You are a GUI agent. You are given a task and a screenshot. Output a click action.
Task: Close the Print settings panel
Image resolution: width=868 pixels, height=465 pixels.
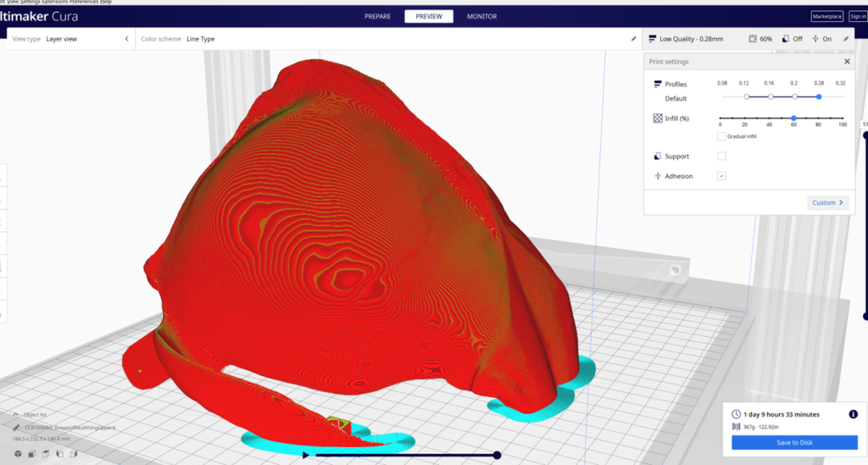[x=847, y=61]
